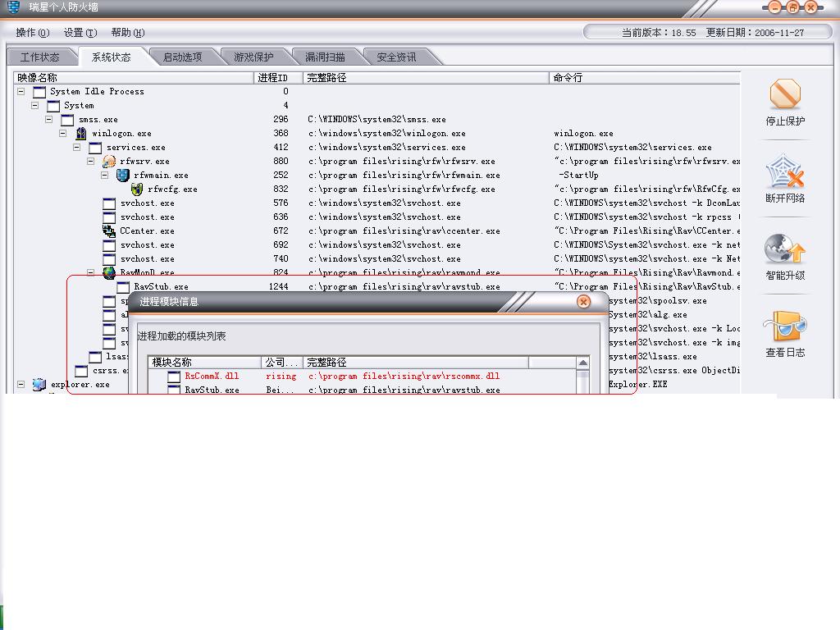This screenshot has height=630, width=840.
Task: Switch to the 游戏保护 tab
Action: click(254, 57)
